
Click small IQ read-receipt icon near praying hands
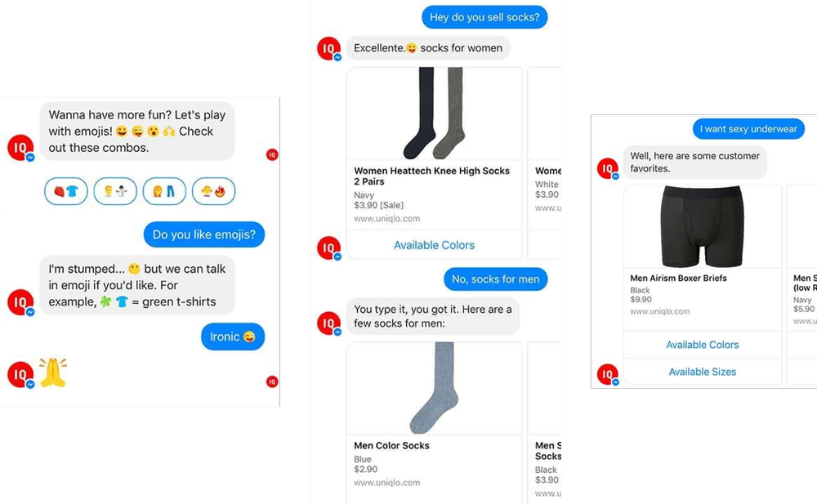[272, 381]
